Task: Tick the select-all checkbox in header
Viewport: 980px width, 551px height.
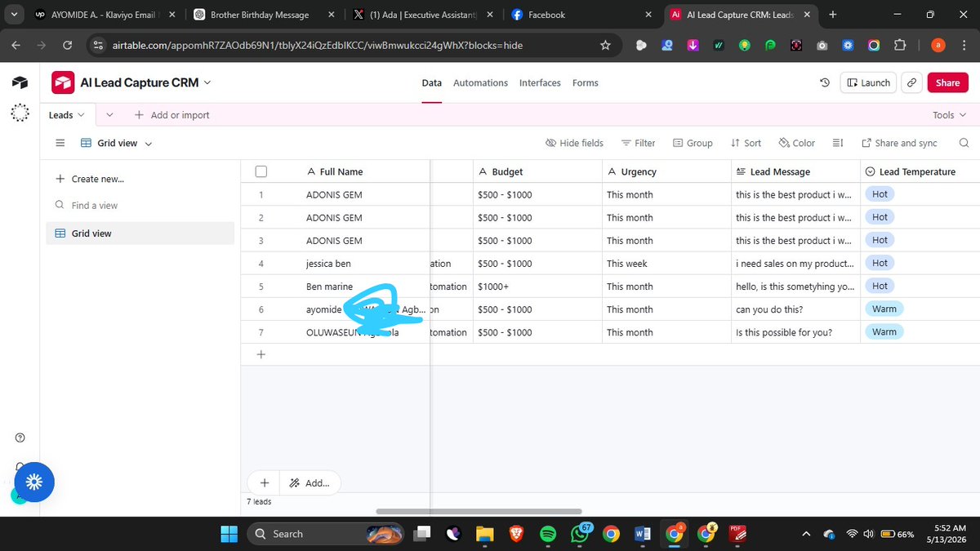Action: [261, 171]
